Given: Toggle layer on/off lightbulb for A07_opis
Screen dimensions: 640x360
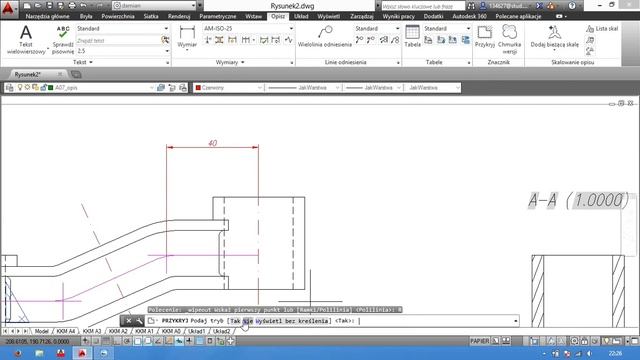Looking at the screenshot, I should 20,87.
